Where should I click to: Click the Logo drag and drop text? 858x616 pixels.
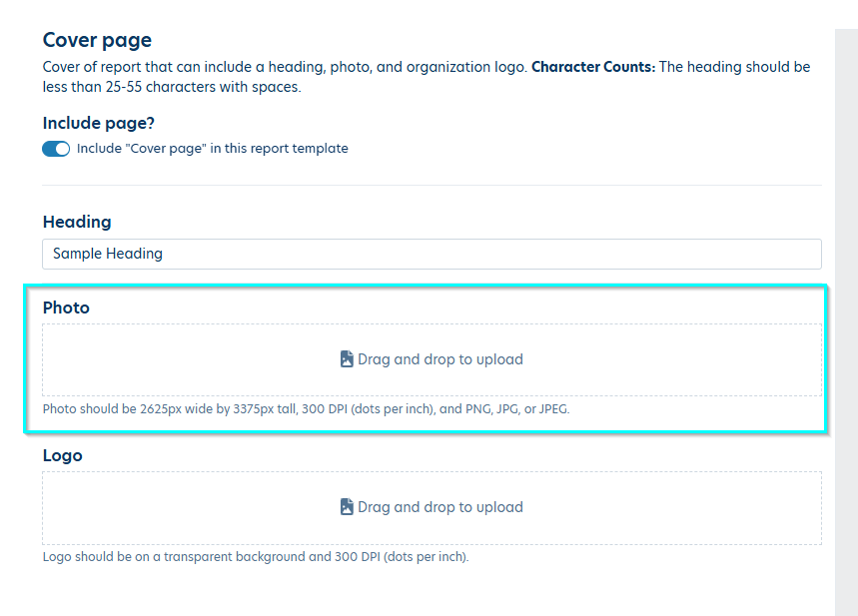coord(440,507)
